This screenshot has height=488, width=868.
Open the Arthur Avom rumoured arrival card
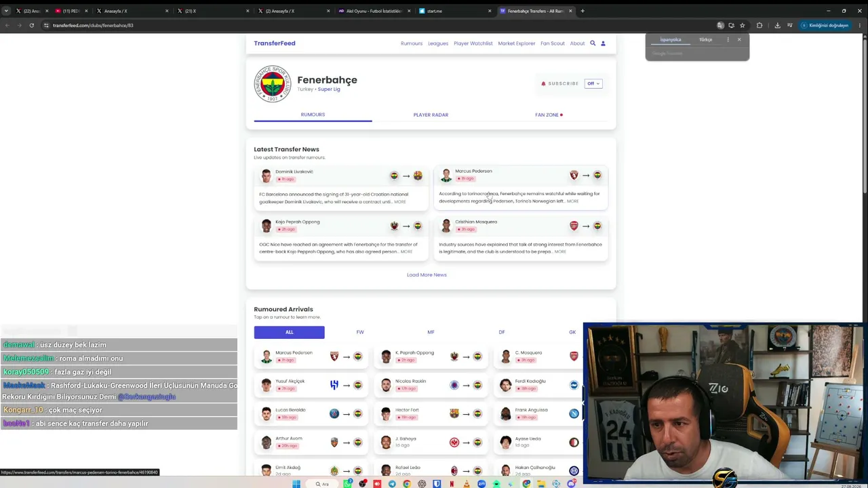point(311,443)
